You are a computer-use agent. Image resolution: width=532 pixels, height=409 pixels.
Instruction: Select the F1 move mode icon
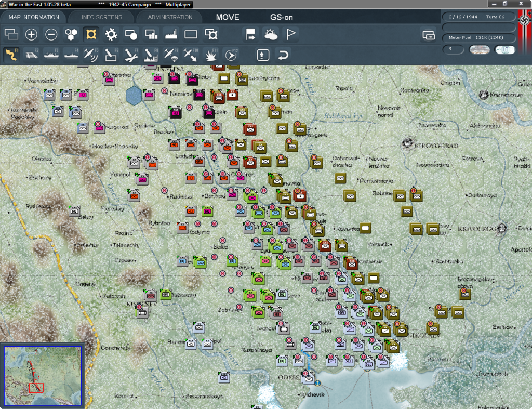11,55
